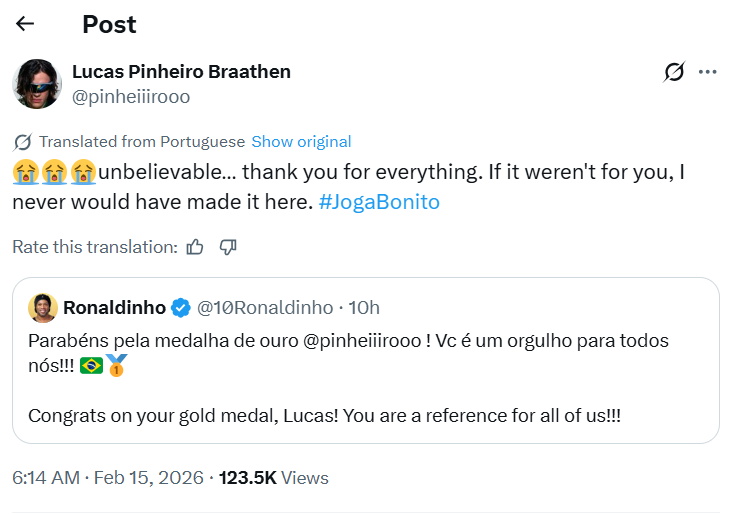Open the quoted post's English congratulations text
This screenshot has width=731, height=514.
324,415
